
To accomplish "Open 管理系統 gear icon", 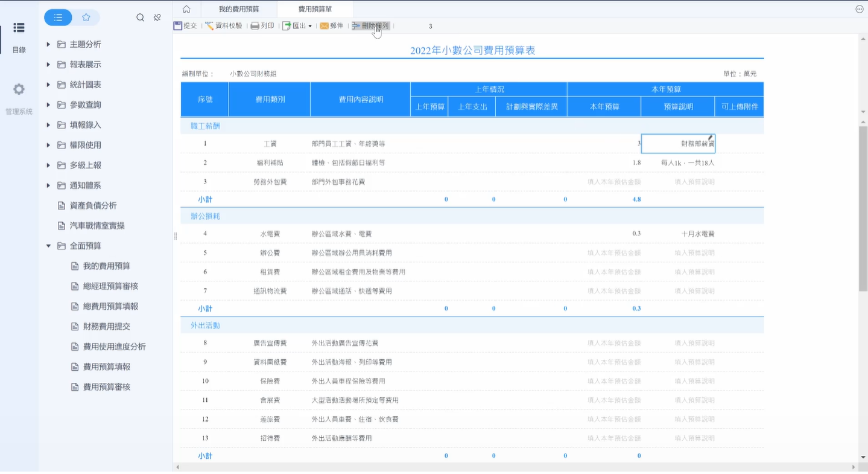I will coord(19,89).
